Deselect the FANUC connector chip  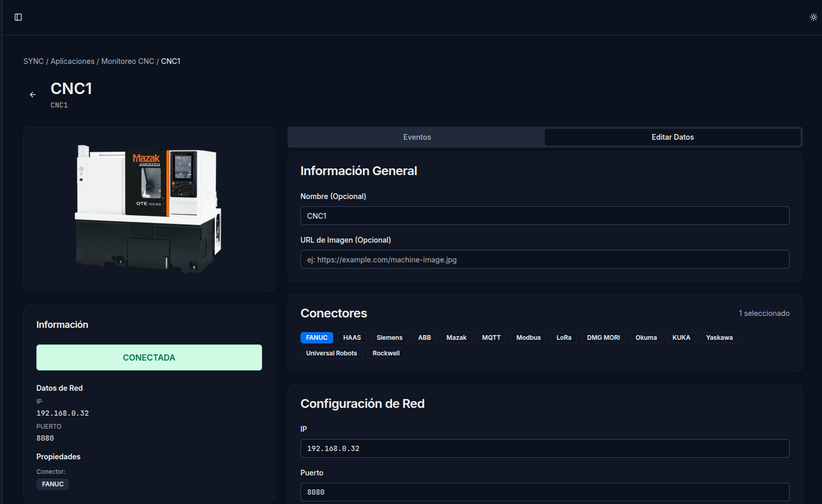pos(317,338)
